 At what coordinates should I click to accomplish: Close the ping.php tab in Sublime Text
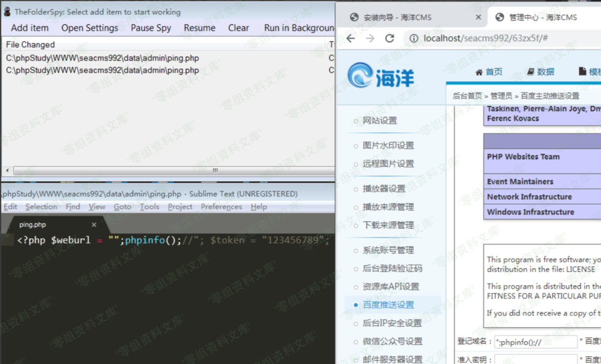click(x=94, y=225)
